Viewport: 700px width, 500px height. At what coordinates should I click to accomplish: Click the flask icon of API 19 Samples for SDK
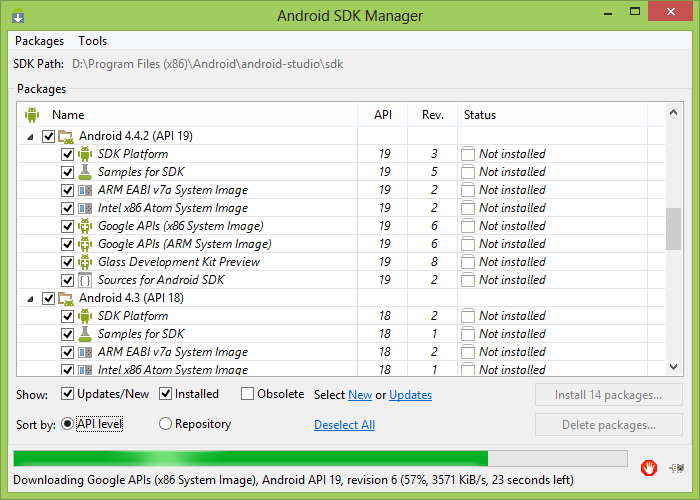tap(85, 172)
